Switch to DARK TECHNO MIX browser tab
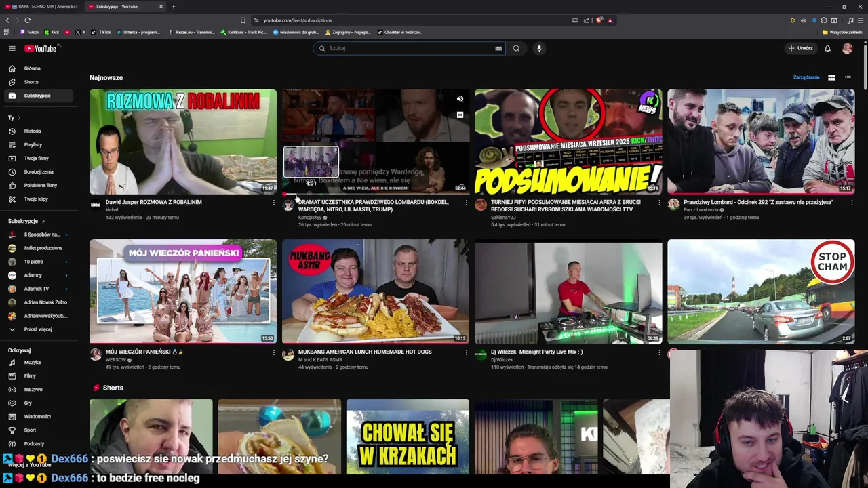 (x=41, y=7)
